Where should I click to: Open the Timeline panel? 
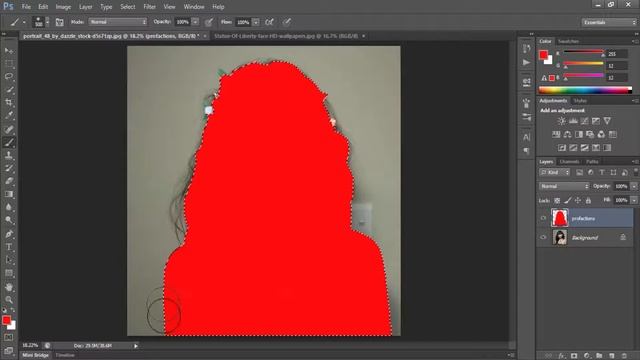click(65, 355)
